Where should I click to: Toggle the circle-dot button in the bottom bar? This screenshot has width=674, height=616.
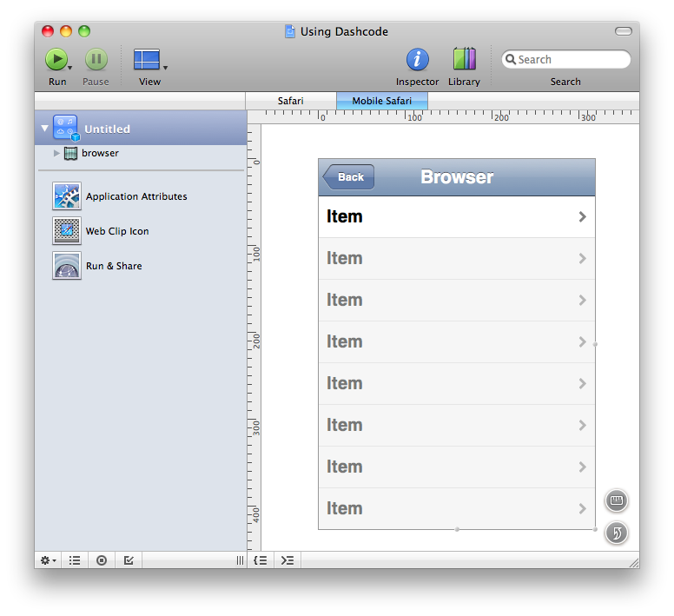click(102, 560)
